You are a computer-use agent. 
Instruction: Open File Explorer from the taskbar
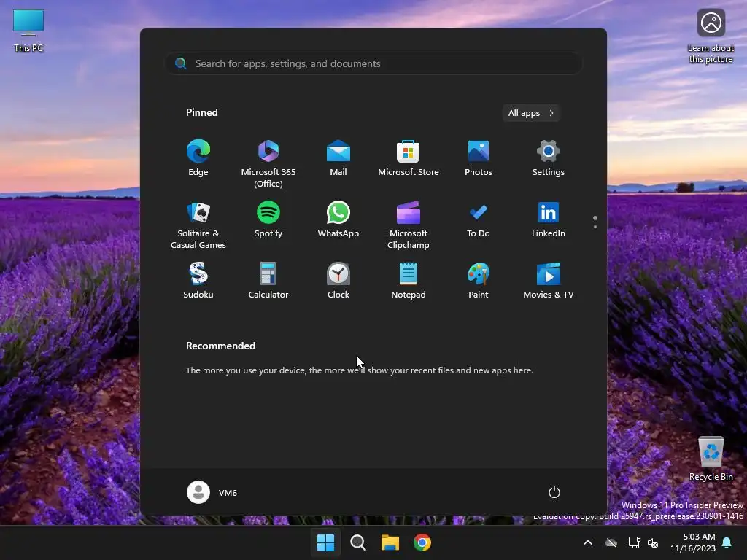390,542
